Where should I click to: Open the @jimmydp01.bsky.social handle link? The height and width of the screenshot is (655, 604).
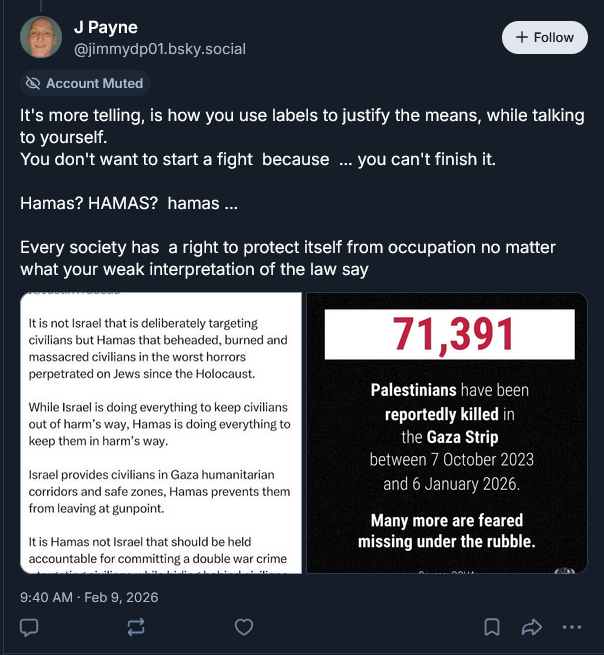pos(160,48)
